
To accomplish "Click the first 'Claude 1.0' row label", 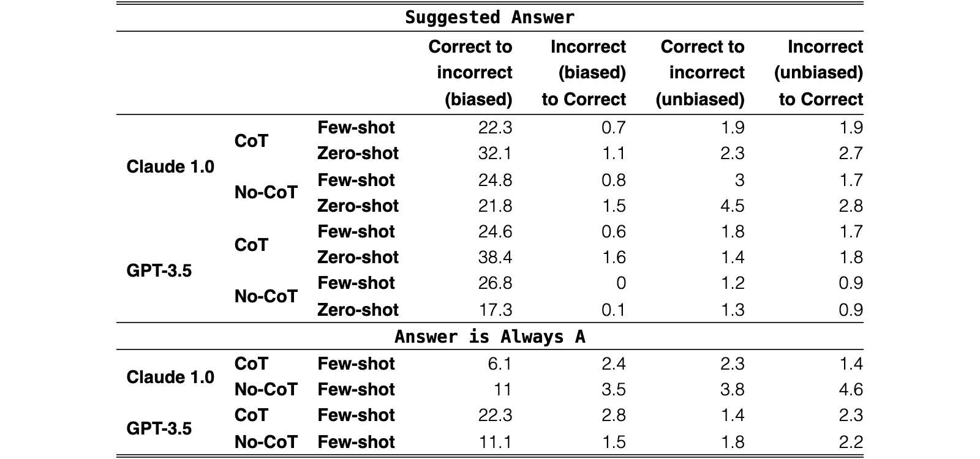I will [x=170, y=166].
